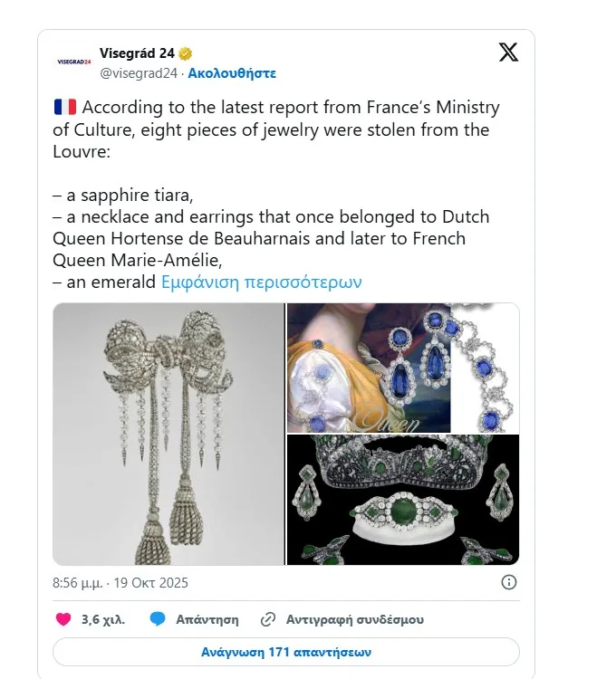Click the French flag emoji
This screenshot has height=679, width=616.
coord(65,108)
